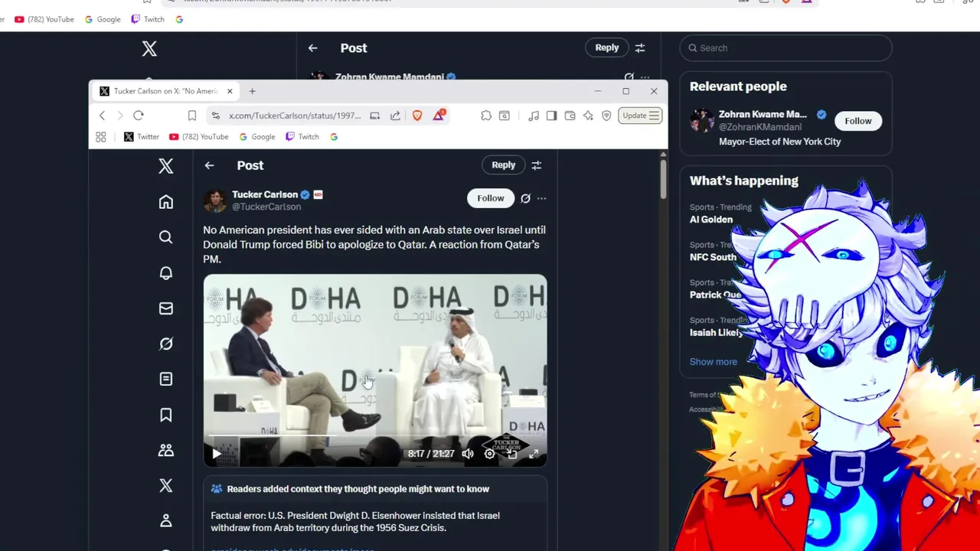Viewport: 980px width, 551px height.
Task: Bookmark this page in front browser
Action: [192, 116]
